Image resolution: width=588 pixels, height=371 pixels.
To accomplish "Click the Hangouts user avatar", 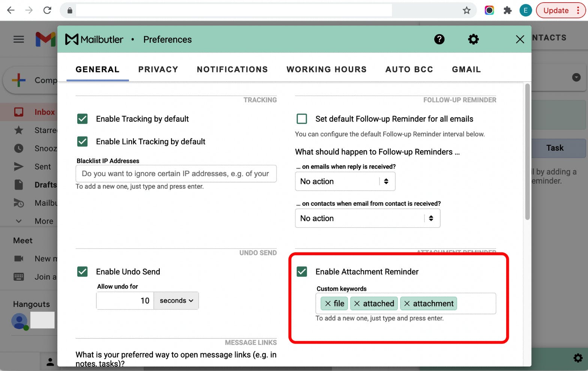I will (19, 321).
